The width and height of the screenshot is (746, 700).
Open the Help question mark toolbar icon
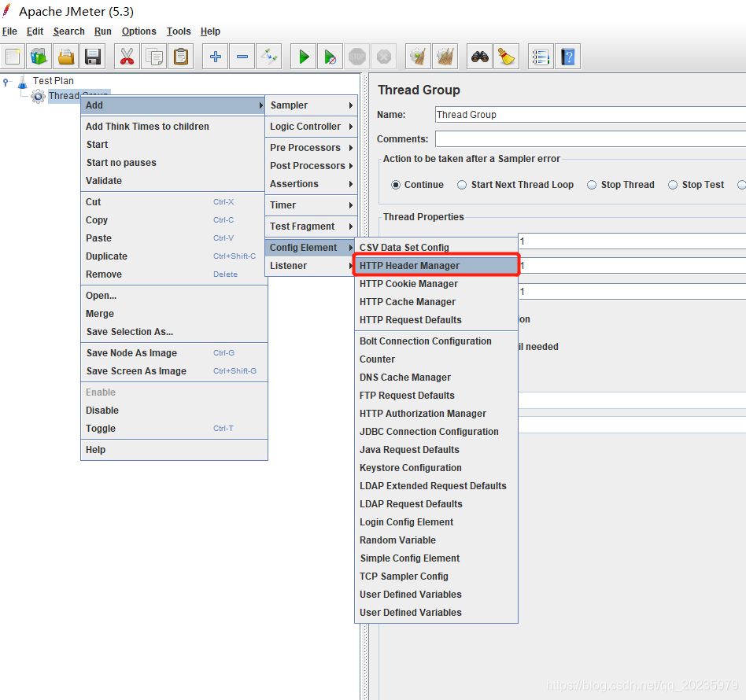pyautogui.click(x=568, y=57)
